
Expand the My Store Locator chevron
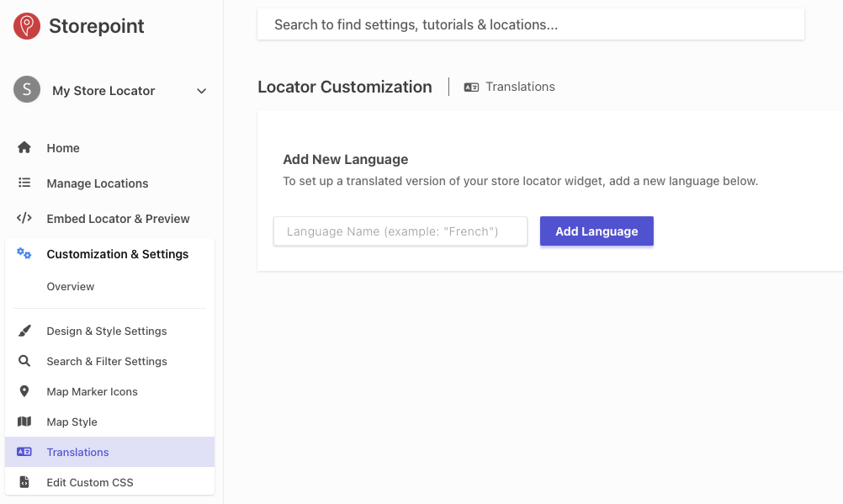[x=201, y=91]
